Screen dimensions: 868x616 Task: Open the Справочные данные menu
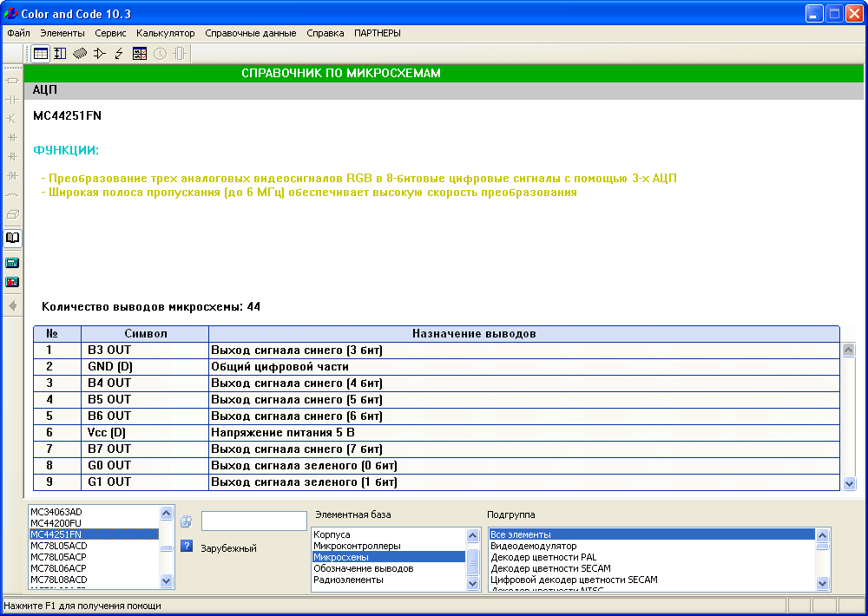pyautogui.click(x=251, y=33)
